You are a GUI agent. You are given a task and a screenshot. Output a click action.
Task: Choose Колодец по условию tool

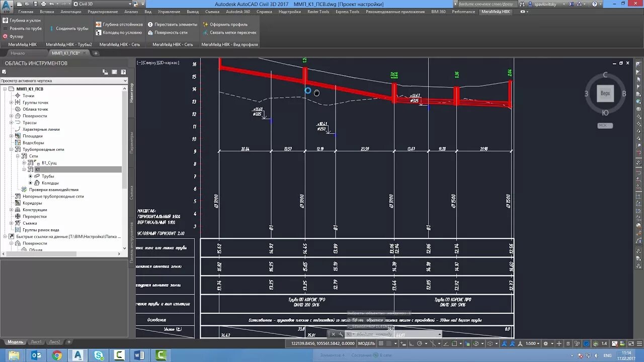pyautogui.click(x=119, y=32)
